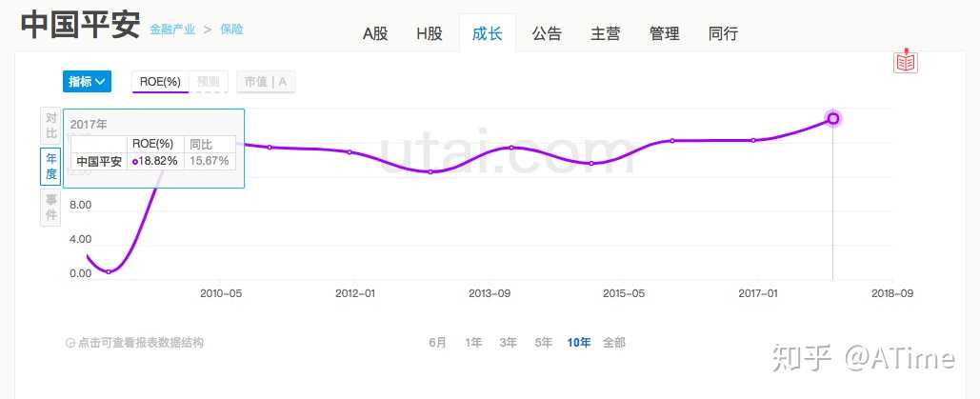980x399 pixels.
Task: Open the 管理 tab
Action: pos(664,33)
